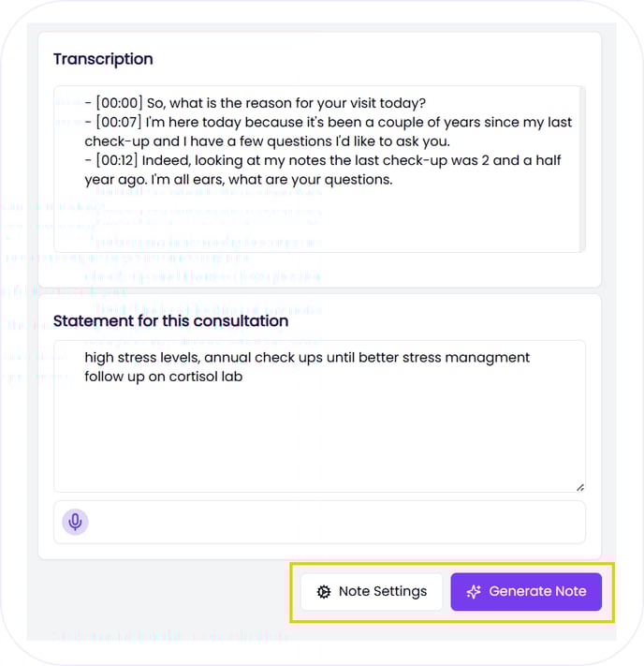Click the Transcription heading
Screen dimensions: 644x666
[103, 59]
